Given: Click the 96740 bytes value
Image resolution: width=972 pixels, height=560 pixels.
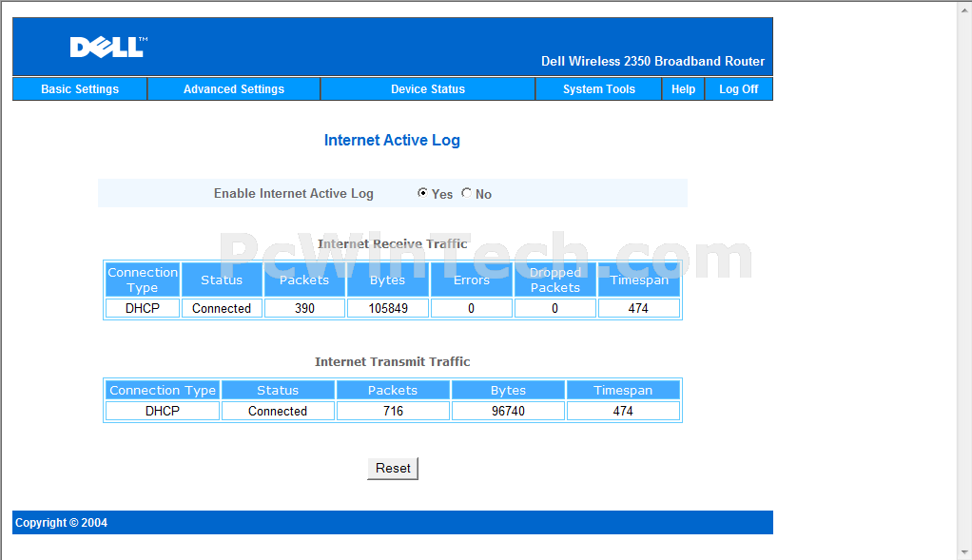Looking at the screenshot, I should pos(508,412).
